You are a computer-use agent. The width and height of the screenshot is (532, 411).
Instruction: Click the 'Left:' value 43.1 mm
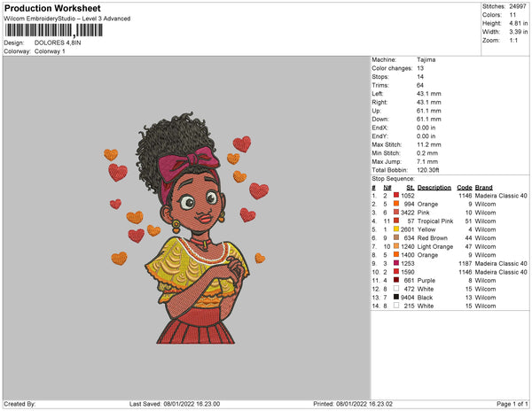click(429, 94)
